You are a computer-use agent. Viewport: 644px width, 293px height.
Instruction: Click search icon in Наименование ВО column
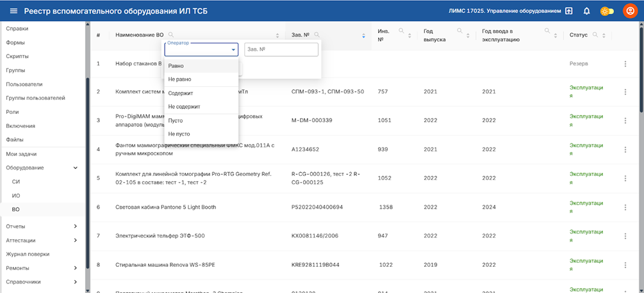tap(170, 35)
